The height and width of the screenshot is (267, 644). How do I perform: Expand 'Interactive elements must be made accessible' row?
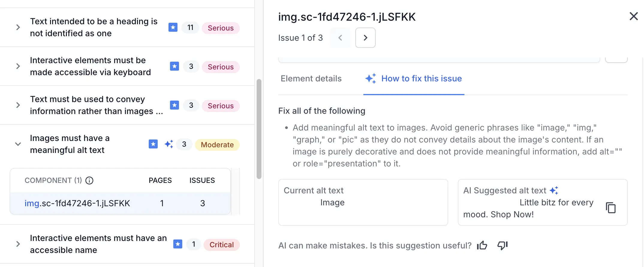[18, 66]
